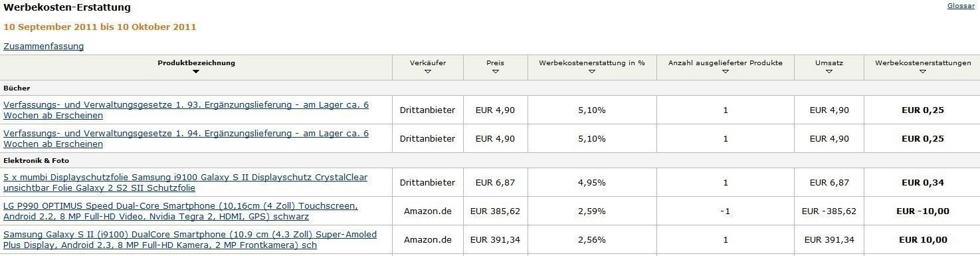The width and height of the screenshot is (980, 256).
Task: Click sort arrow under Verkäufer header
Action: 428,72
